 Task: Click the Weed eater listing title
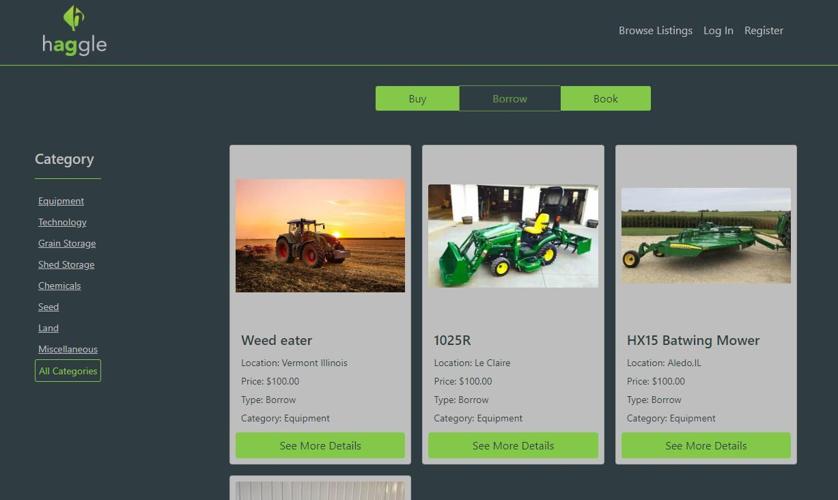click(276, 340)
